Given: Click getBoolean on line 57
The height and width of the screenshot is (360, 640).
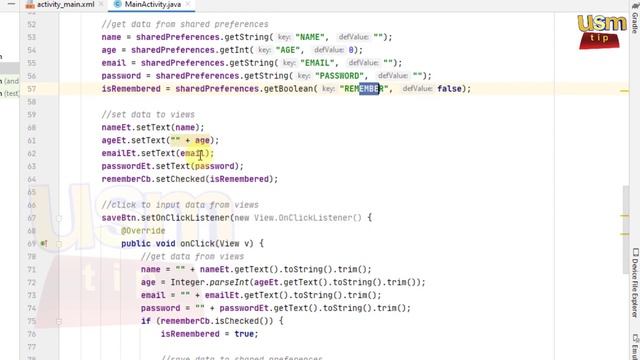Looking at the screenshot, I should (x=289, y=89).
